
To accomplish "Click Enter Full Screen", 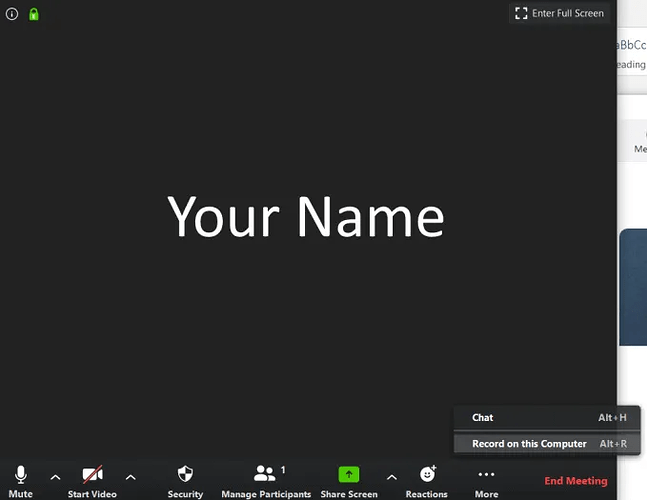I will click(559, 13).
